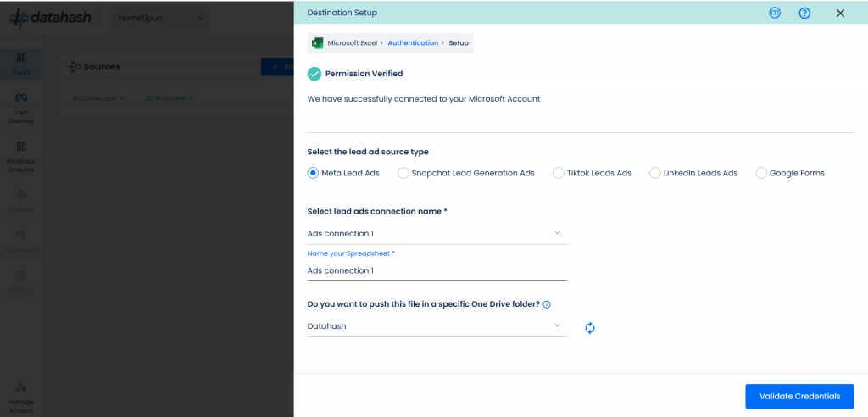The width and height of the screenshot is (868, 417).
Task: Go to Authentication breadcrumb step
Action: pyautogui.click(x=413, y=42)
